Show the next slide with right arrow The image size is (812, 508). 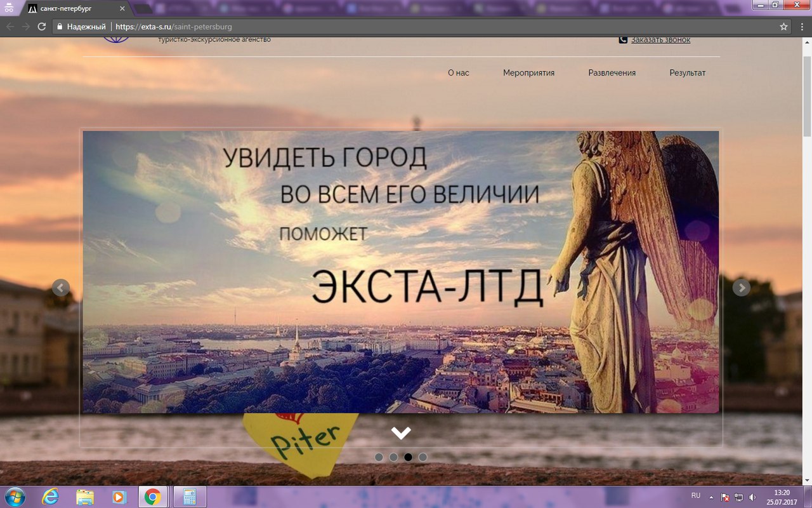[x=742, y=288]
